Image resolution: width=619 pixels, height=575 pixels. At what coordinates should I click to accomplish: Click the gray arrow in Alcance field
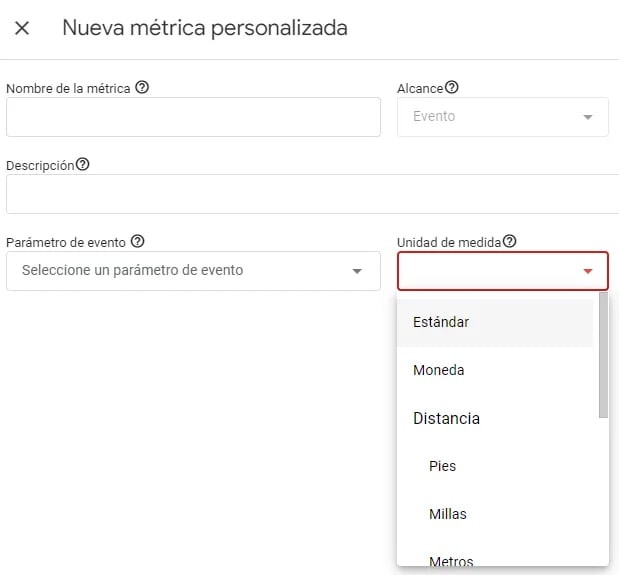pyautogui.click(x=588, y=117)
